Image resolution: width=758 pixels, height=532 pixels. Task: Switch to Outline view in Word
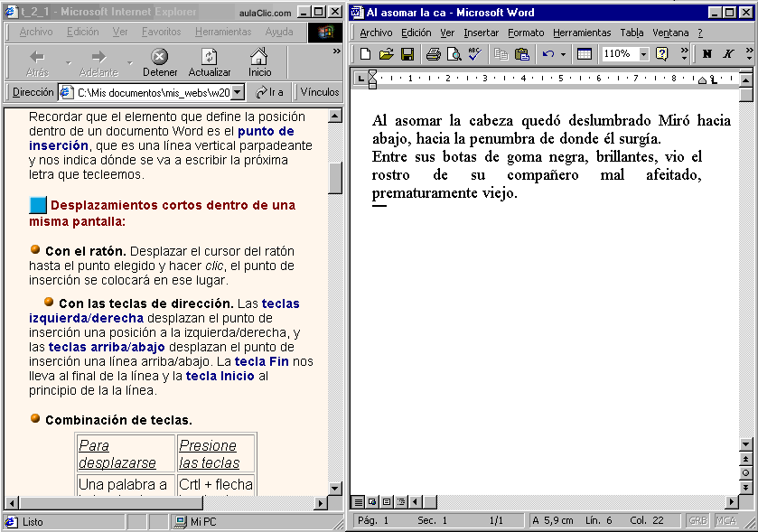pyautogui.click(x=401, y=501)
